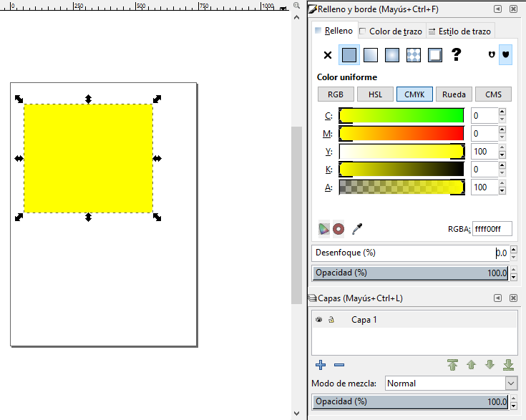This screenshot has height=420, width=526.
Task: Select the Rueda color mode
Action: (454, 94)
